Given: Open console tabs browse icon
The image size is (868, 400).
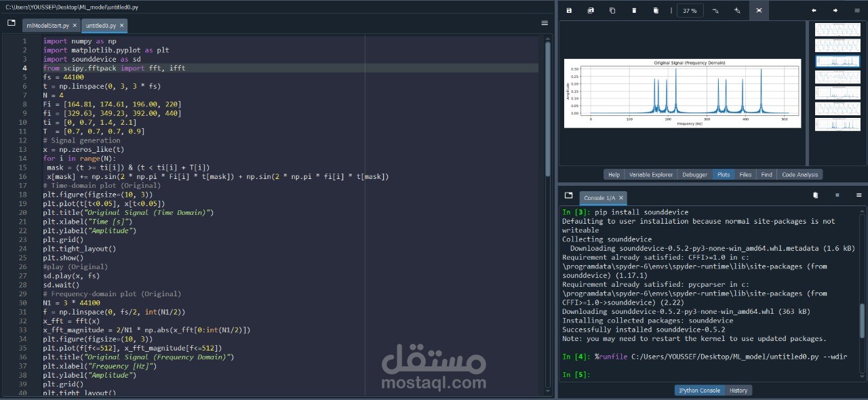Looking at the screenshot, I should click(568, 195).
